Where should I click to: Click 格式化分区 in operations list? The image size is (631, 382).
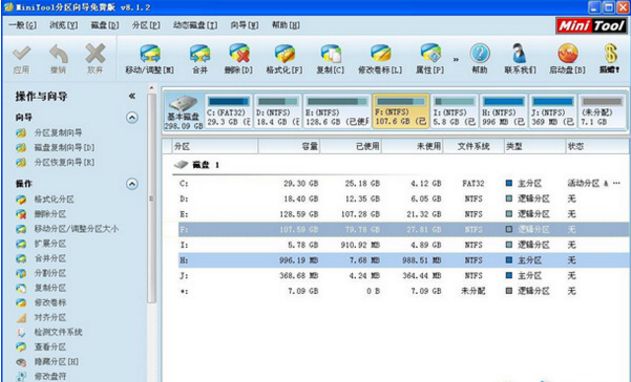coord(54,199)
